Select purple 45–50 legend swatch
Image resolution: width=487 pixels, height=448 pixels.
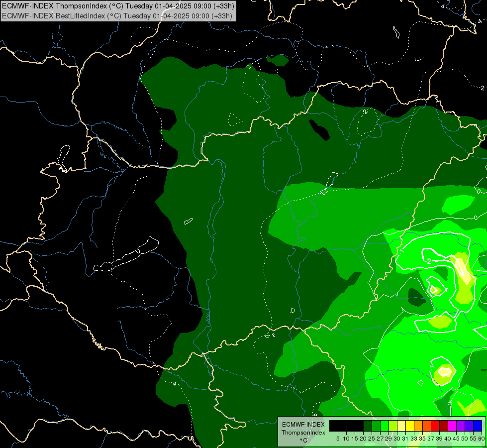[x=461, y=426]
